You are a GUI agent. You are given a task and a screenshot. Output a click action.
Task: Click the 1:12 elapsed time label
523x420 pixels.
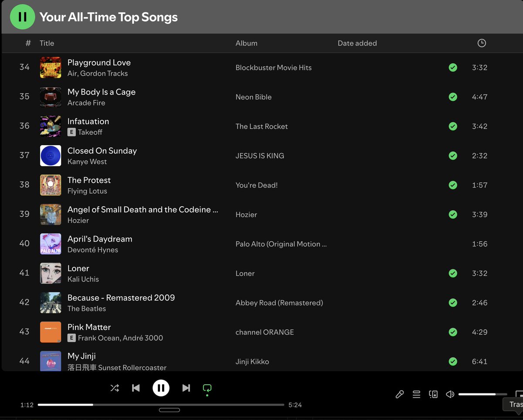[27, 405]
